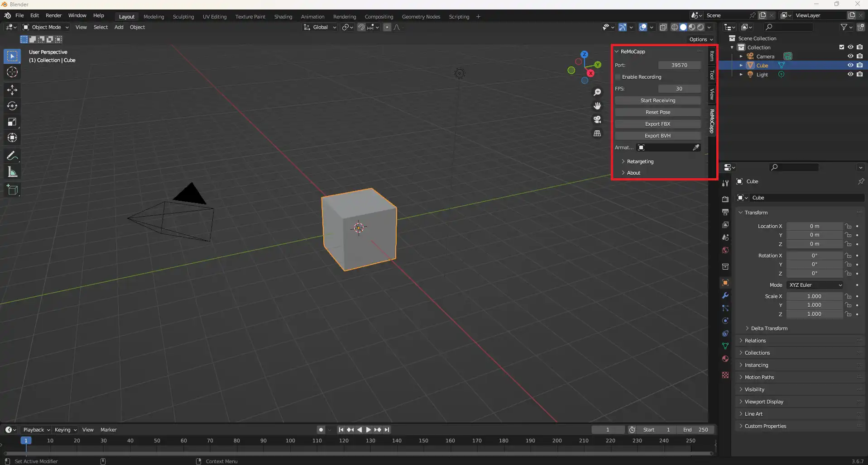Switch to the Geometry Nodes workspace tab
Screen dimensions: 868x465
[x=421, y=17]
